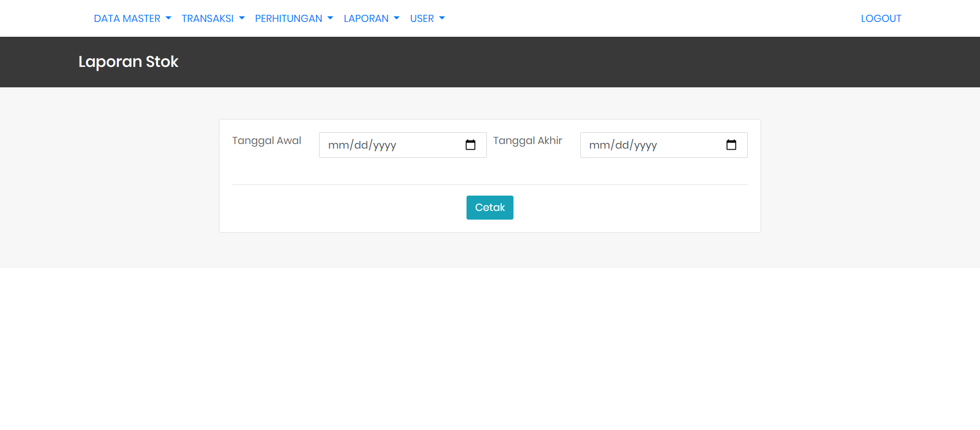This screenshot has width=980, height=430.
Task: Select the day segment in Tanggal Akhir
Action: pos(622,146)
